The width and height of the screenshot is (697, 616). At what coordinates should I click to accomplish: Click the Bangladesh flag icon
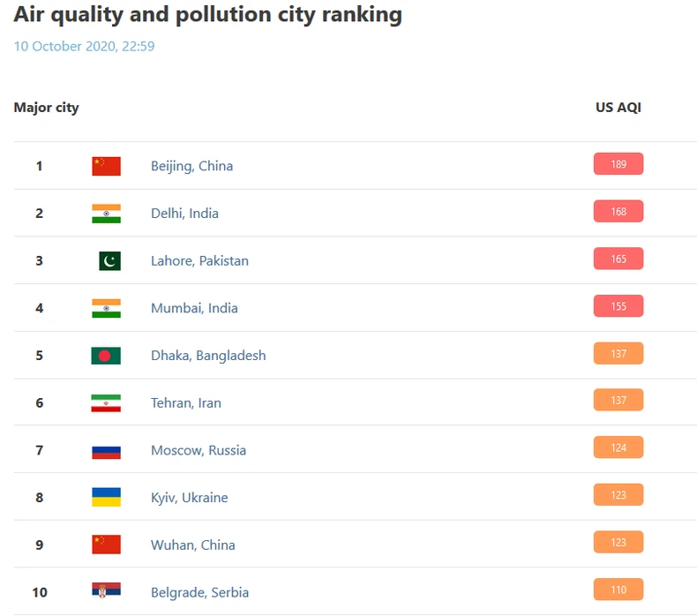[x=106, y=356]
